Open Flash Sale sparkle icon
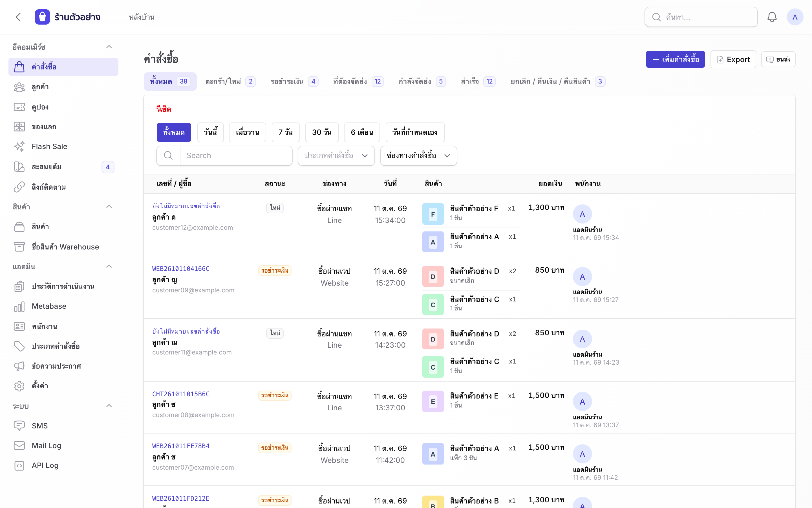The height and width of the screenshot is (508, 812). [x=19, y=146]
